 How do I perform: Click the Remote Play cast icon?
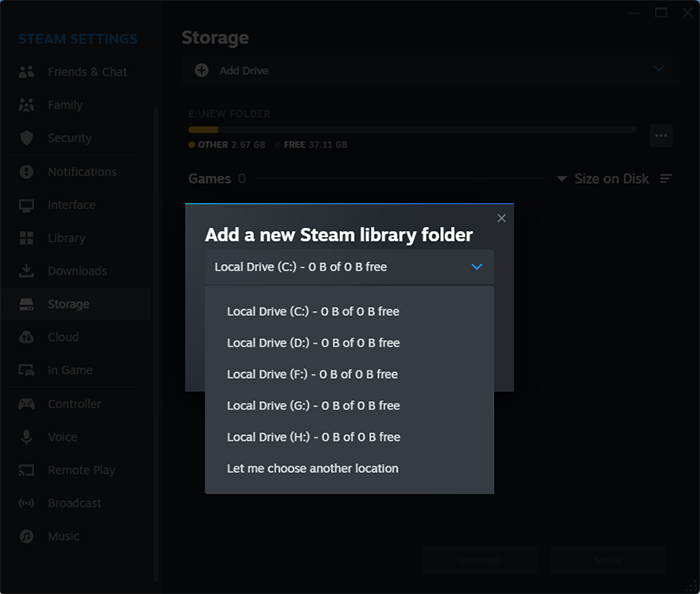click(26, 470)
